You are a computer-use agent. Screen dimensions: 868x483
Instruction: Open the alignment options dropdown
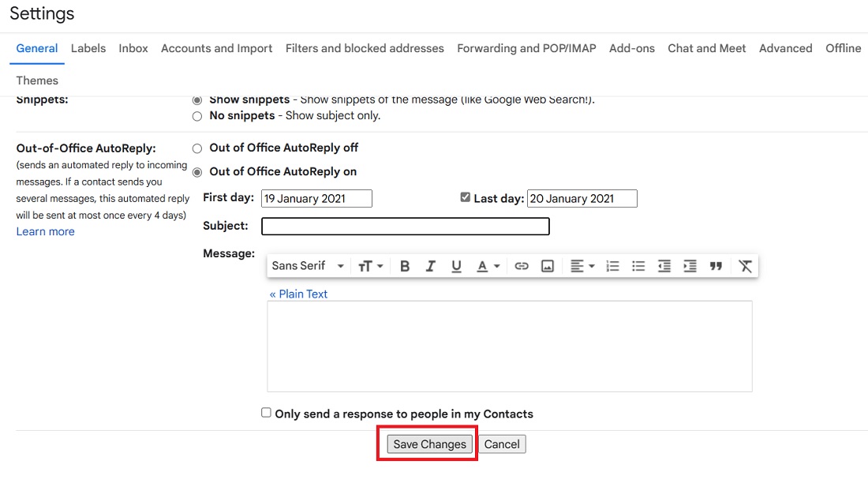pyautogui.click(x=582, y=266)
